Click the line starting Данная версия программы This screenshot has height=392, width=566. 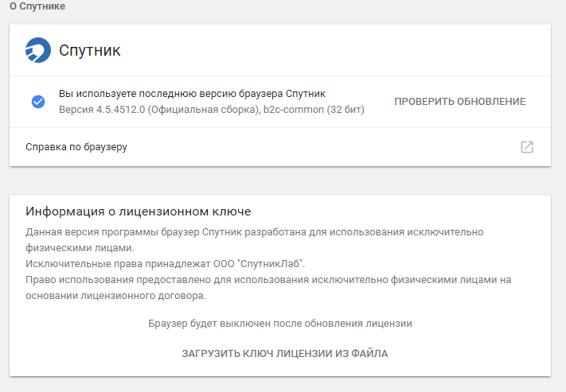(255, 232)
